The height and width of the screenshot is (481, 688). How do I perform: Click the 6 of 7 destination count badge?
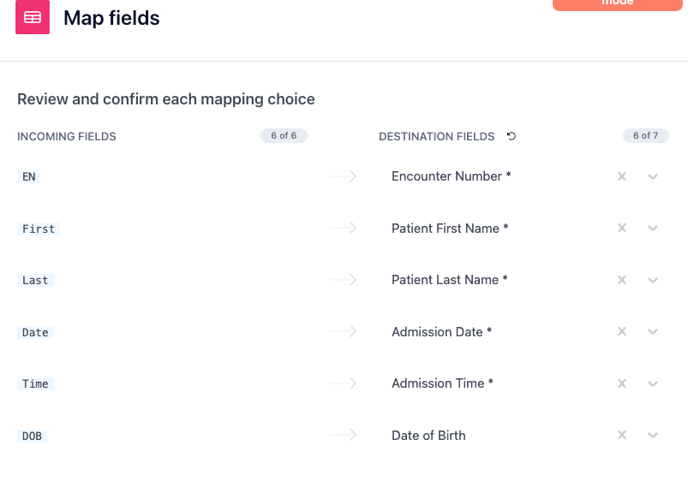click(x=645, y=136)
